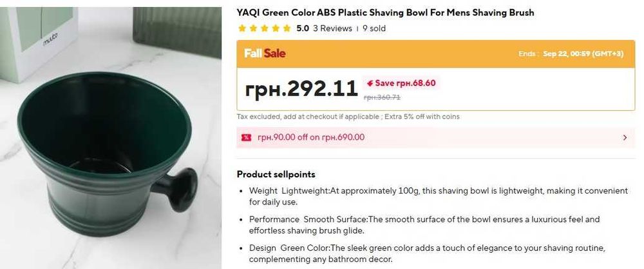Click the red coupon percent icon

pyautogui.click(x=246, y=137)
